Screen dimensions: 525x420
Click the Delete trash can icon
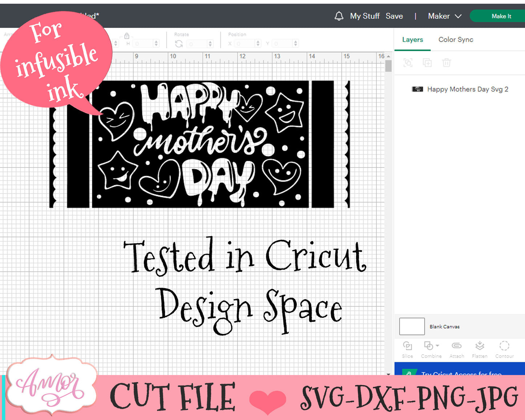pyautogui.click(x=447, y=63)
